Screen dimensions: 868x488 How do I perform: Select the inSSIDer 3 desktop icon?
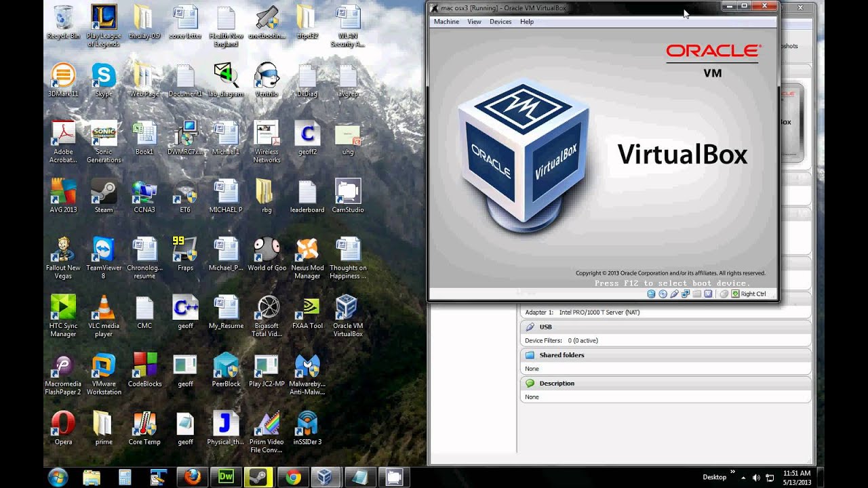307,428
